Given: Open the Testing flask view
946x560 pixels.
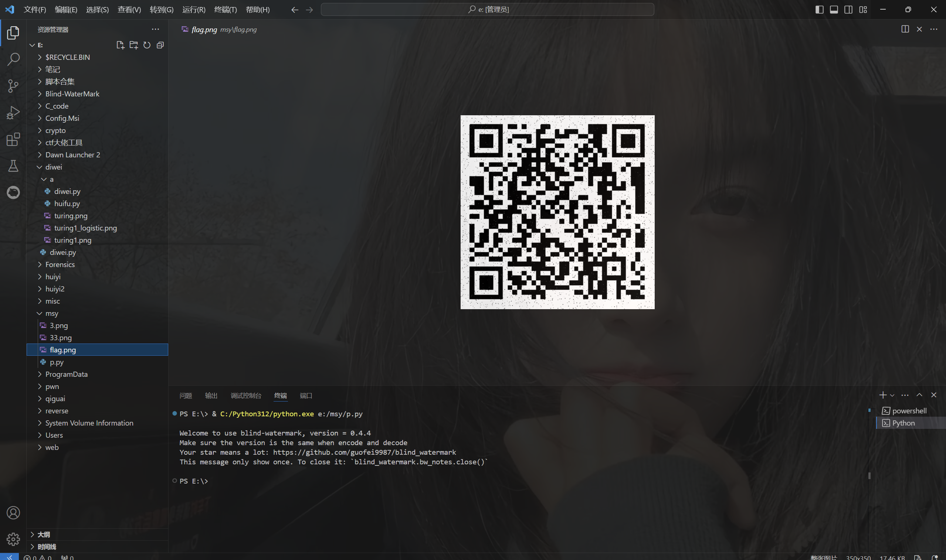Looking at the screenshot, I should click(13, 165).
